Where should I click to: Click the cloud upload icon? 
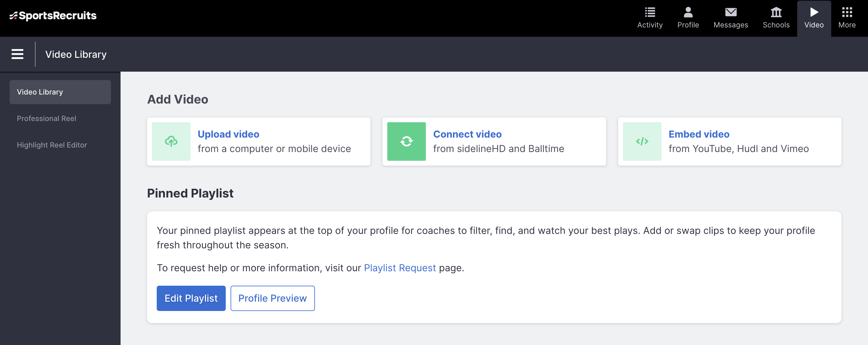(171, 141)
